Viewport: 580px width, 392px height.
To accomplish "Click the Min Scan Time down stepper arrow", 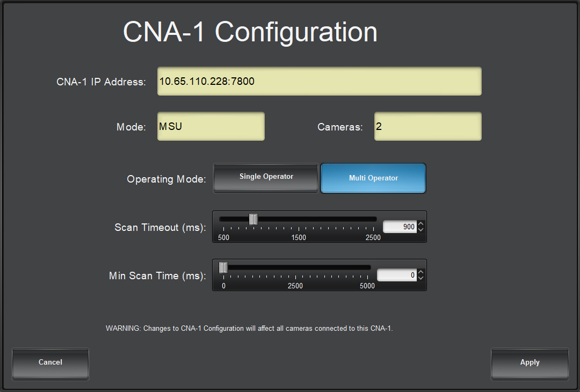I will point(421,278).
